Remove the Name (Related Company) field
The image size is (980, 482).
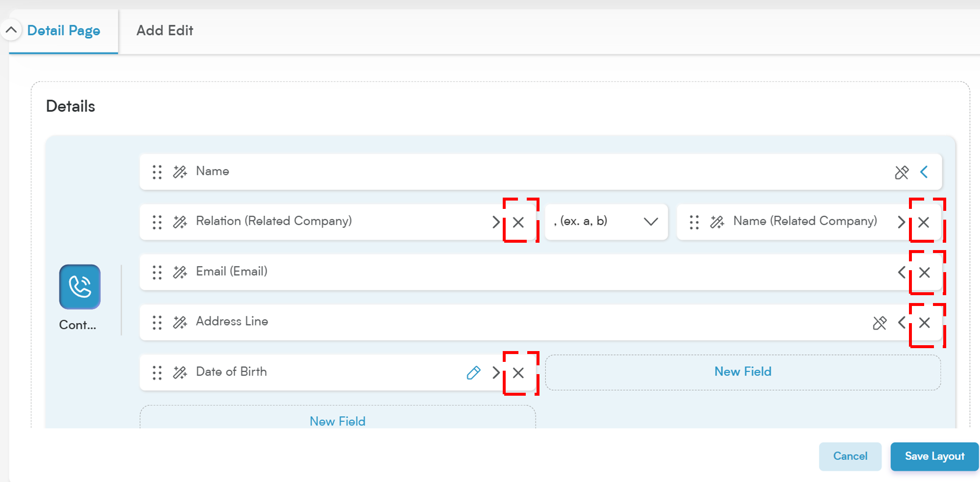click(924, 222)
